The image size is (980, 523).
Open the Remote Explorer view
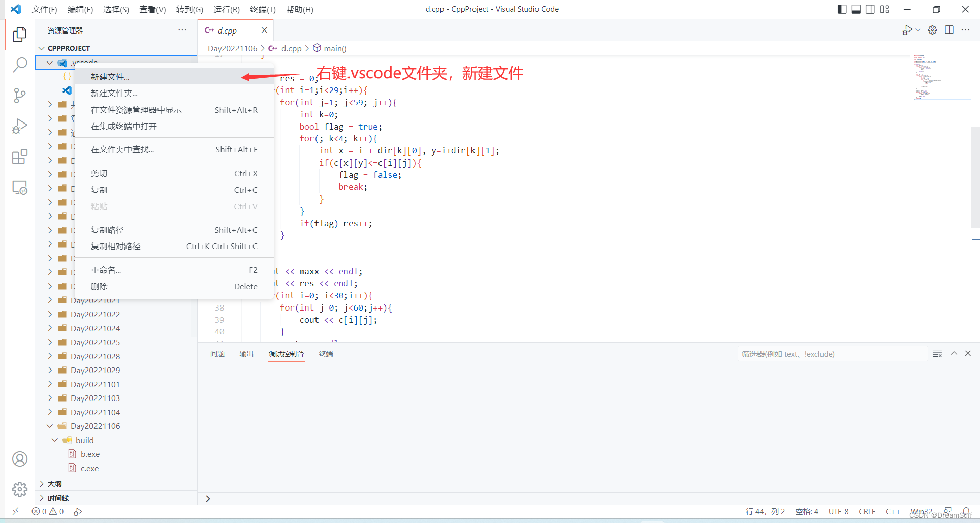click(x=19, y=188)
